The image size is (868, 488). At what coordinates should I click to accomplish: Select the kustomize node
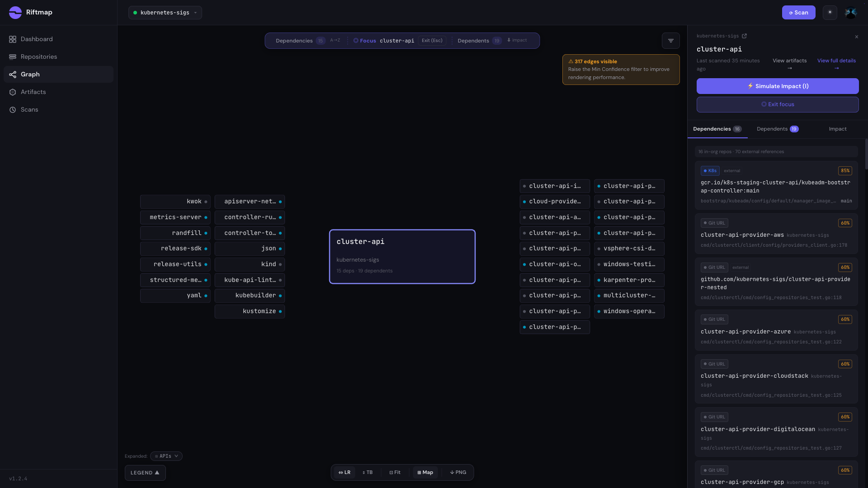pos(250,311)
